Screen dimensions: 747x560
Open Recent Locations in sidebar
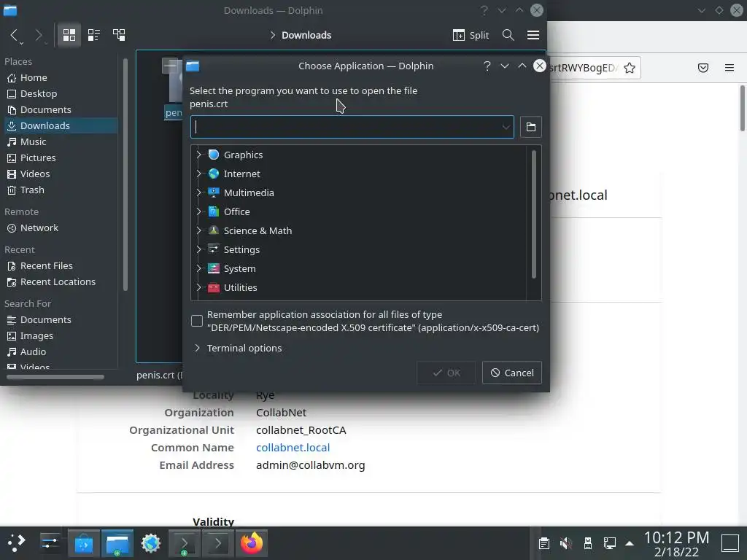[x=61, y=282]
